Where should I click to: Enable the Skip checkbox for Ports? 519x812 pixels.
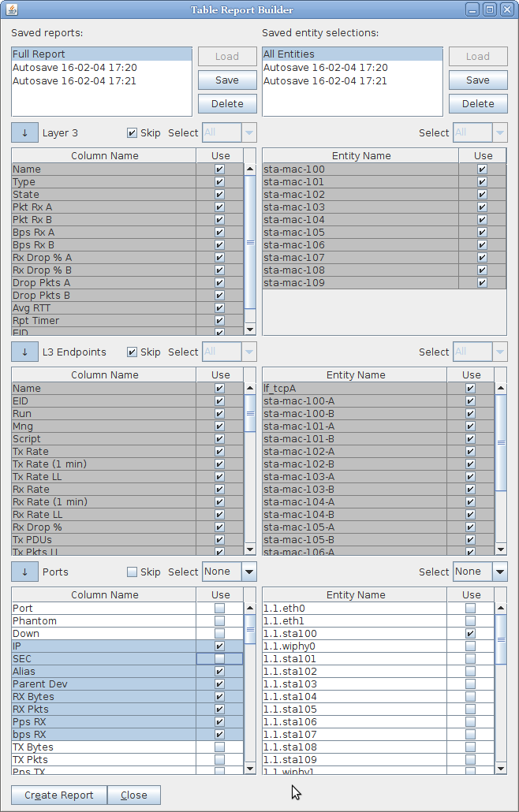click(133, 572)
